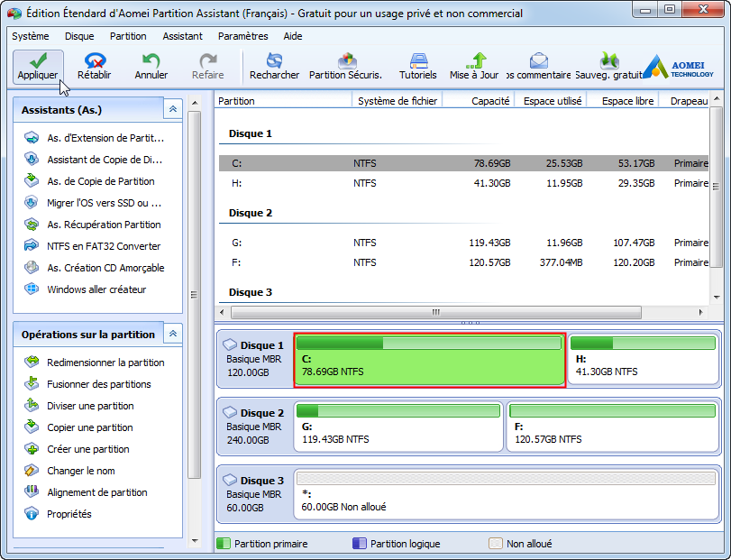
Task: Launch As. Création CD Amorçable
Action: pos(95,268)
